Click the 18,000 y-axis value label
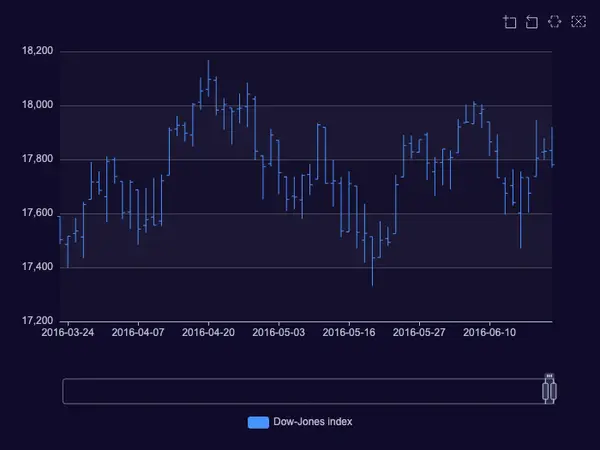This screenshot has height=450, width=600. [x=38, y=104]
